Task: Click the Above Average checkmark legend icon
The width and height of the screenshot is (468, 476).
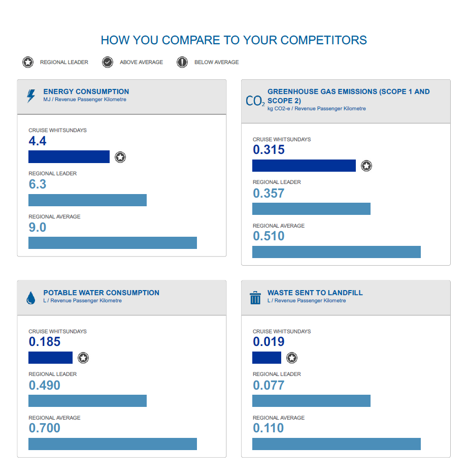Action: (107, 62)
